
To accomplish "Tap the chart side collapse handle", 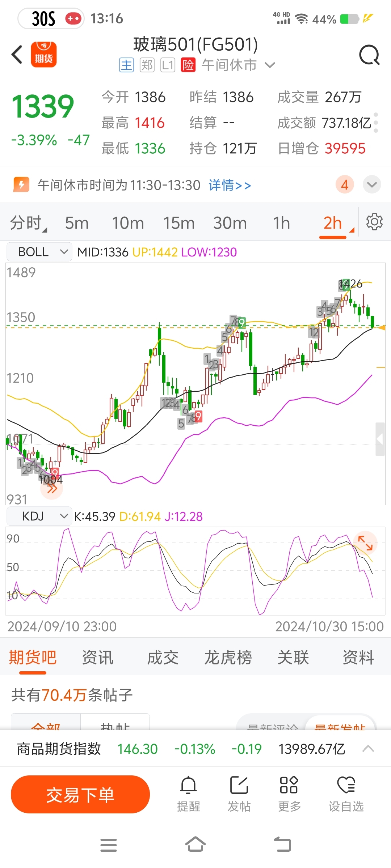I will (x=380, y=439).
